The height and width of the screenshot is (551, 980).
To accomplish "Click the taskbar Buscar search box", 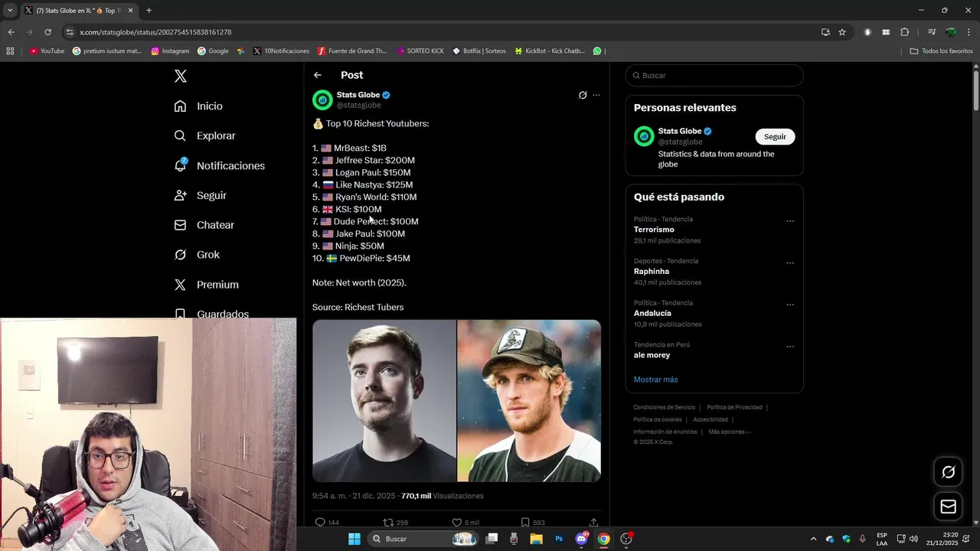I will pos(424,539).
